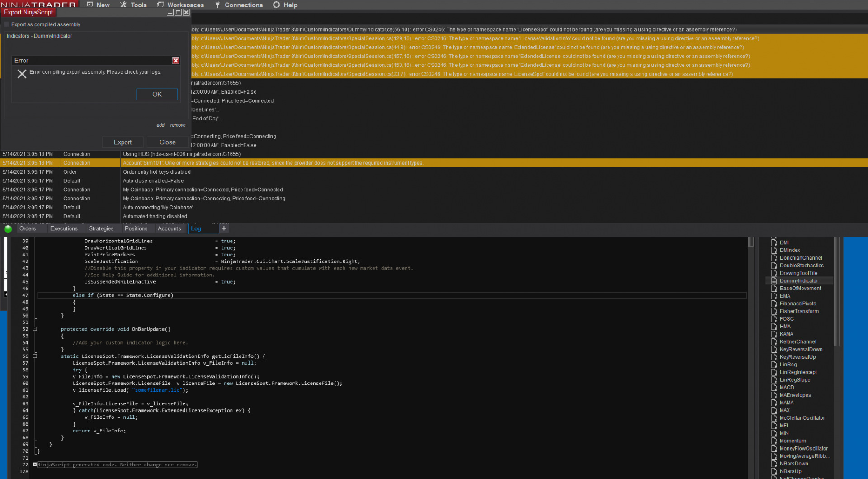The image size is (868, 479).
Task: Click the FibonacciPivots file icon
Action: pos(774,304)
